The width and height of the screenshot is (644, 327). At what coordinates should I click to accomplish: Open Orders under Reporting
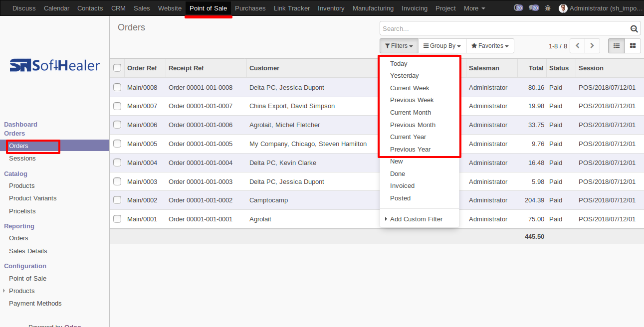point(18,238)
